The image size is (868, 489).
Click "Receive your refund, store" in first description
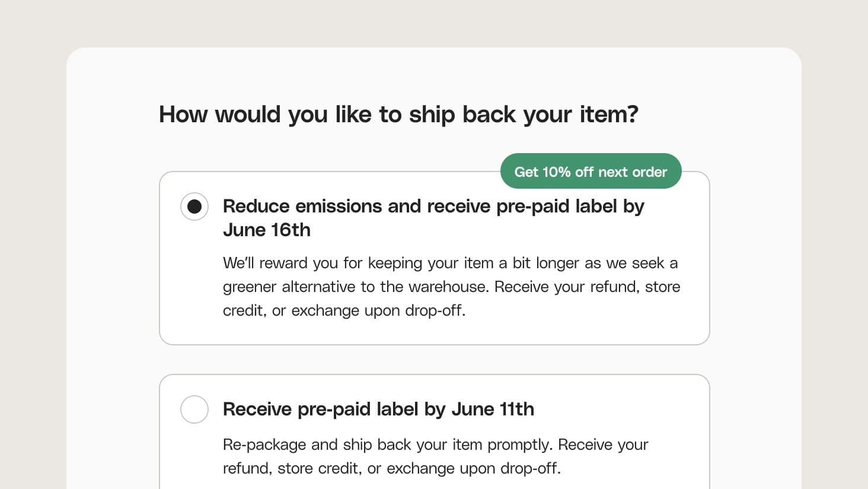tap(587, 287)
